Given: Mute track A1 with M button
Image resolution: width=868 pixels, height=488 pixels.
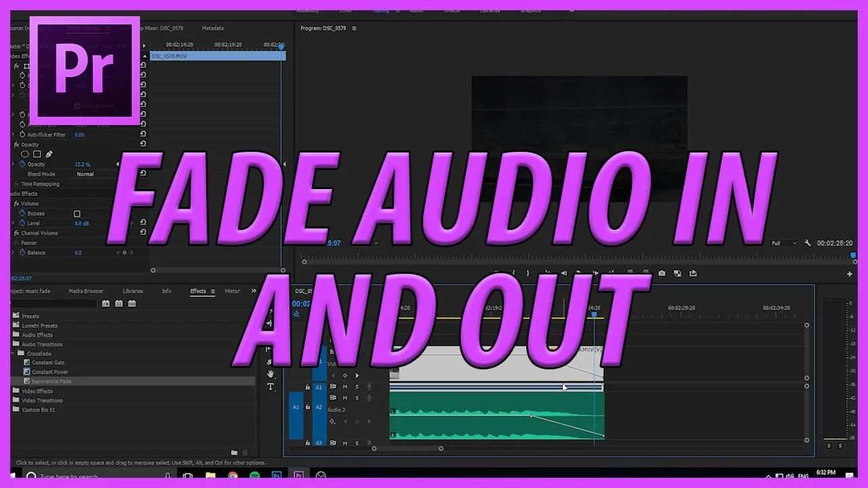Looking at the screenshot, I should 344,386.
